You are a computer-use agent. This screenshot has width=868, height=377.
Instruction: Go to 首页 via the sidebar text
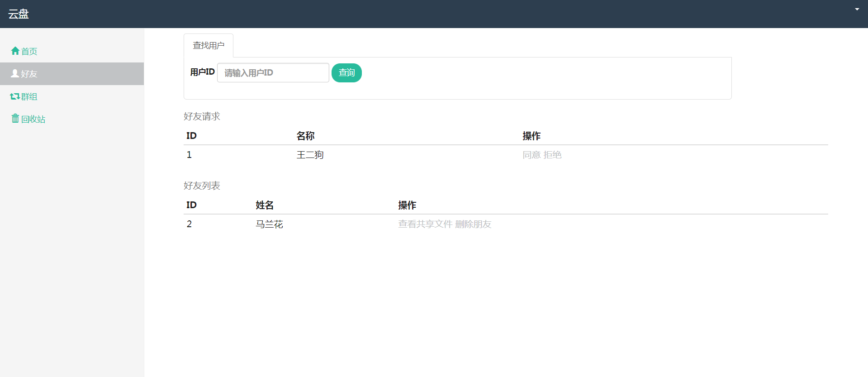(29, 52)
